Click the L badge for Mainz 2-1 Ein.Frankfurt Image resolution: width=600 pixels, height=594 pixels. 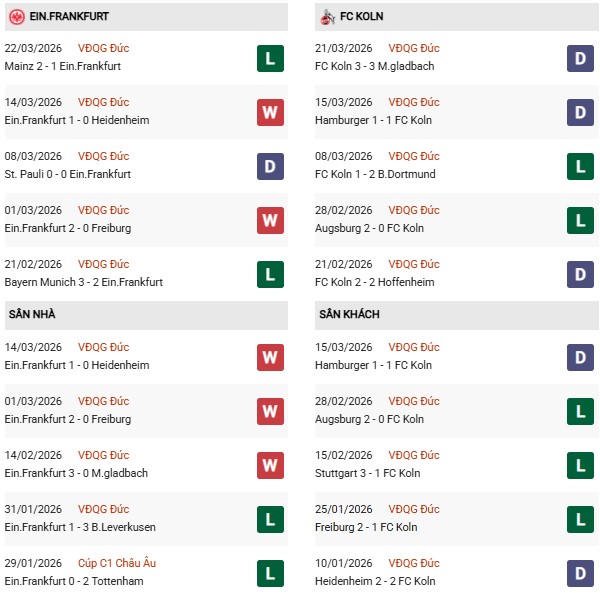[269, 58]
